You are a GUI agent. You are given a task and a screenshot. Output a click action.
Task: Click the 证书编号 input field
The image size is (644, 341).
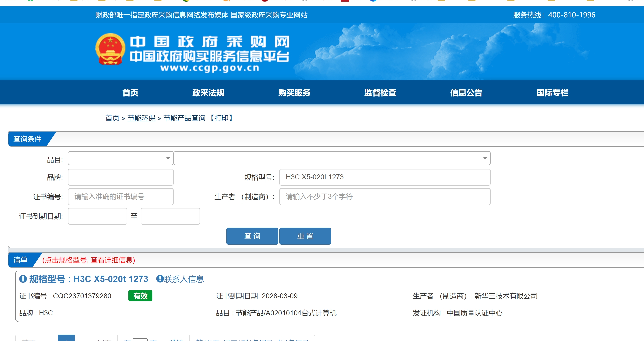coord(121,197)
